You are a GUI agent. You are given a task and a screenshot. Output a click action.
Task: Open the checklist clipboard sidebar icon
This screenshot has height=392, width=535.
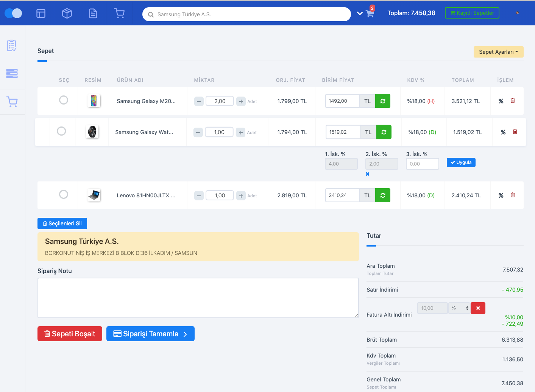click(12, 45)
